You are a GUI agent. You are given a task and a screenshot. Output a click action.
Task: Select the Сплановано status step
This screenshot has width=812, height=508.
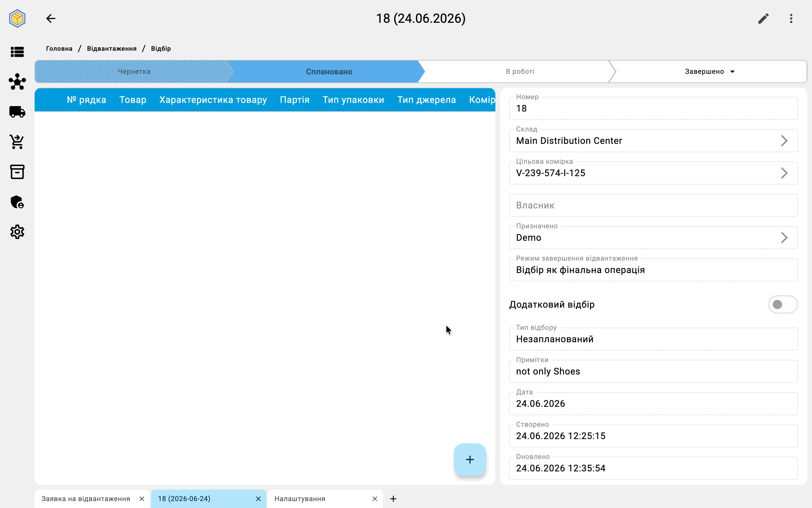329,72
